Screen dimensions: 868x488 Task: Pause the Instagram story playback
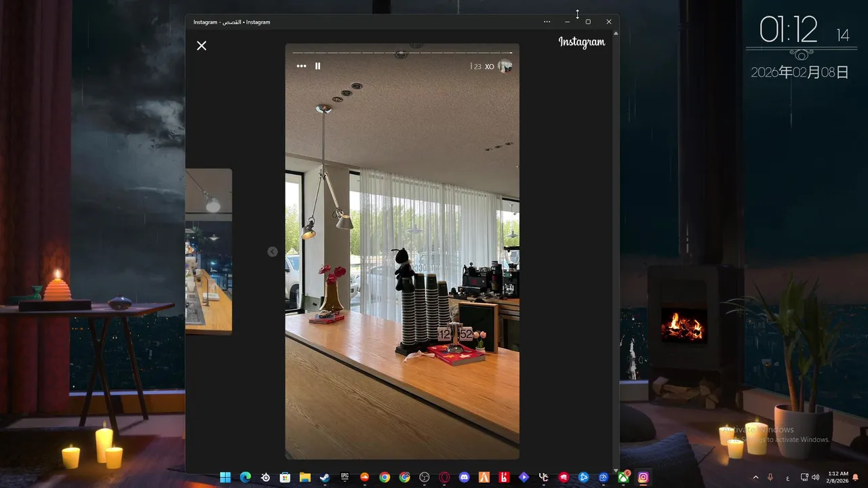[317, 66]
